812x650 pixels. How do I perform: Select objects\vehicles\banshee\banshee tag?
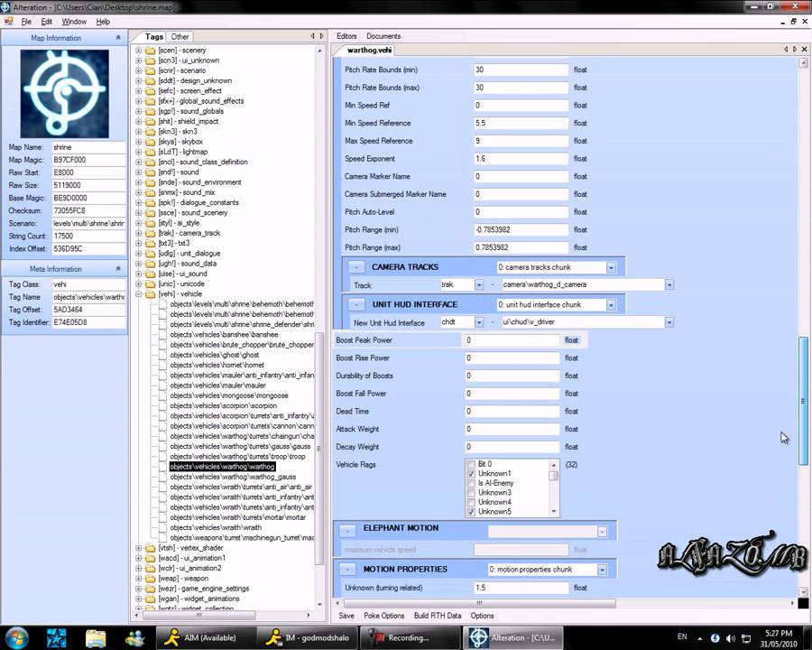pyautogui.click(x=224, y=334)
